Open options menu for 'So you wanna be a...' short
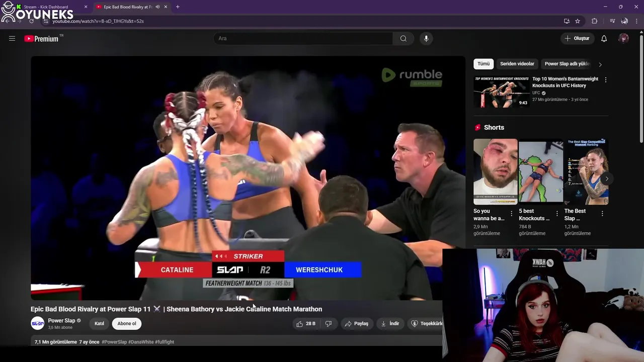Screen dimensions: 644x362 [512, 214]
